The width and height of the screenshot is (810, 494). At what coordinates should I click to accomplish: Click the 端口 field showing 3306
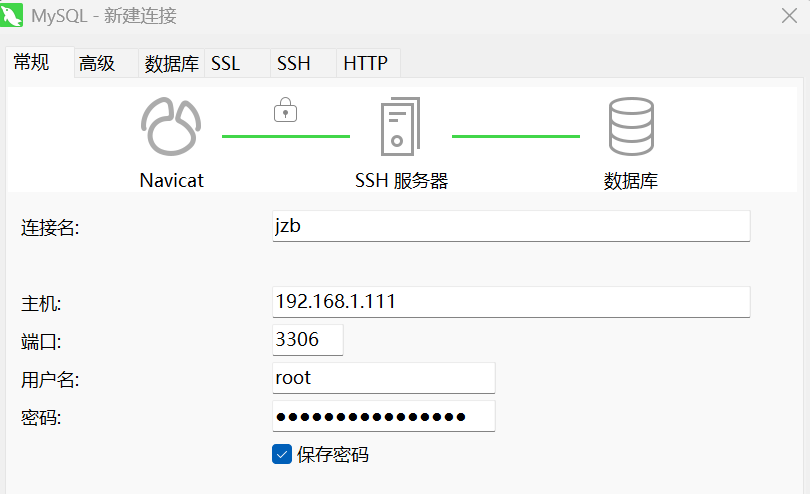(307, 340)
